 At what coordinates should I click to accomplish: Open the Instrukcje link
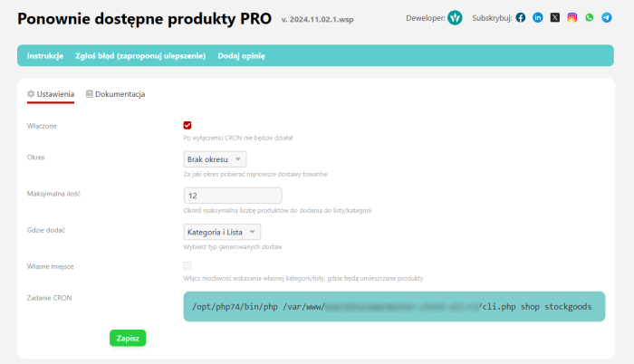click(x=45, y=56)
